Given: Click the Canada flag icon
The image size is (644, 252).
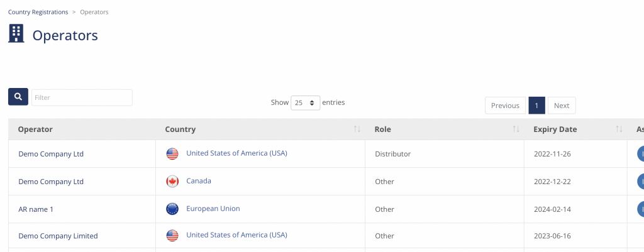Looking at the screenshot, I should click(x=172, y=182).
